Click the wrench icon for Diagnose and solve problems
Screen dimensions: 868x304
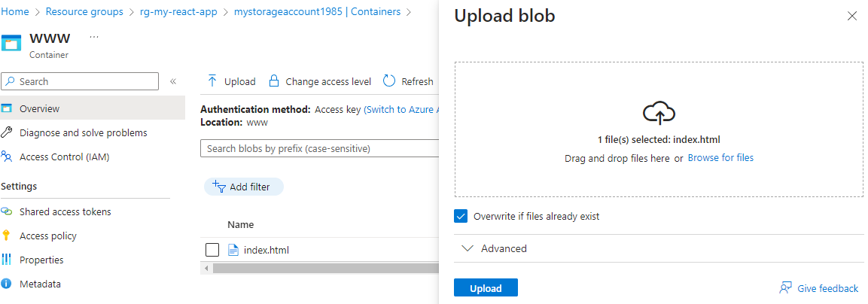[7, 133]
